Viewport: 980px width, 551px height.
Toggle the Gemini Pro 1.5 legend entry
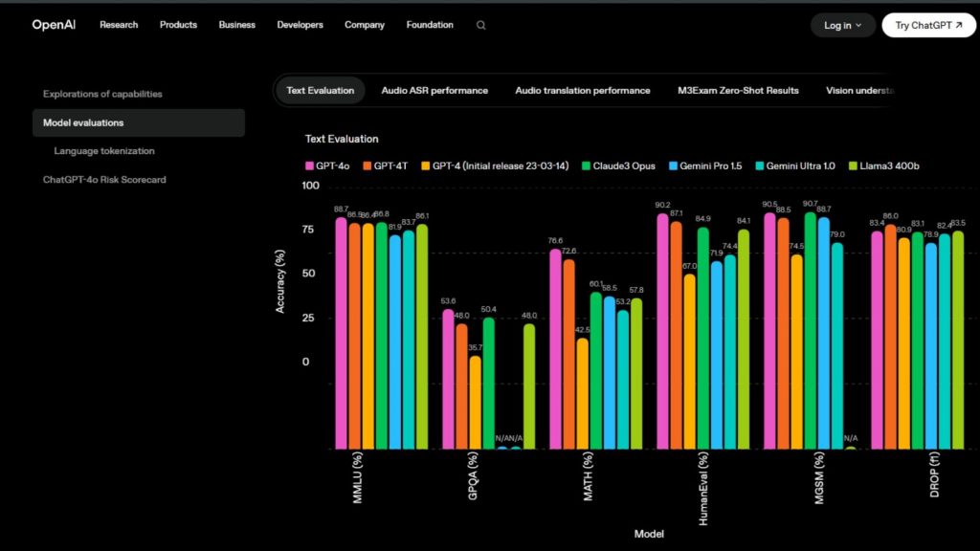(x=705, y=166)
